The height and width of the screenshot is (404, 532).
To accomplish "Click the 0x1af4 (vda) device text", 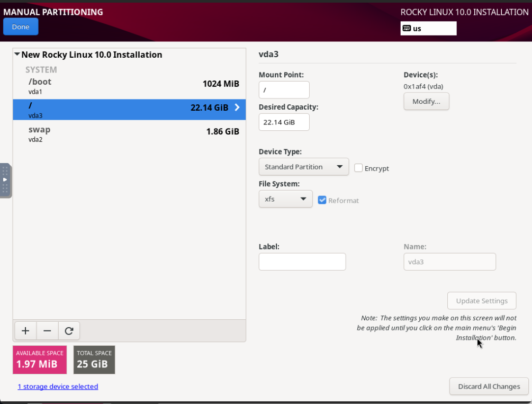I will pyautogui.click(x=423, y=87).
